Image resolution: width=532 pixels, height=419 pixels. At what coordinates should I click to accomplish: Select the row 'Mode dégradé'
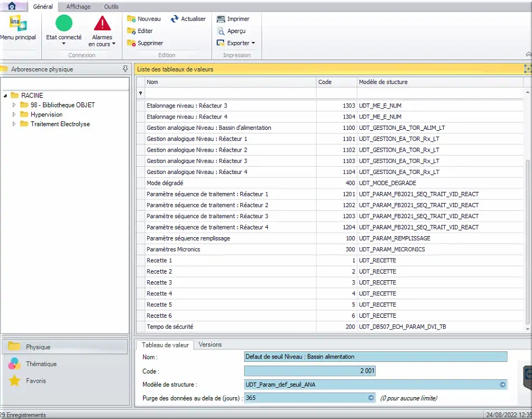pos(330,183)
